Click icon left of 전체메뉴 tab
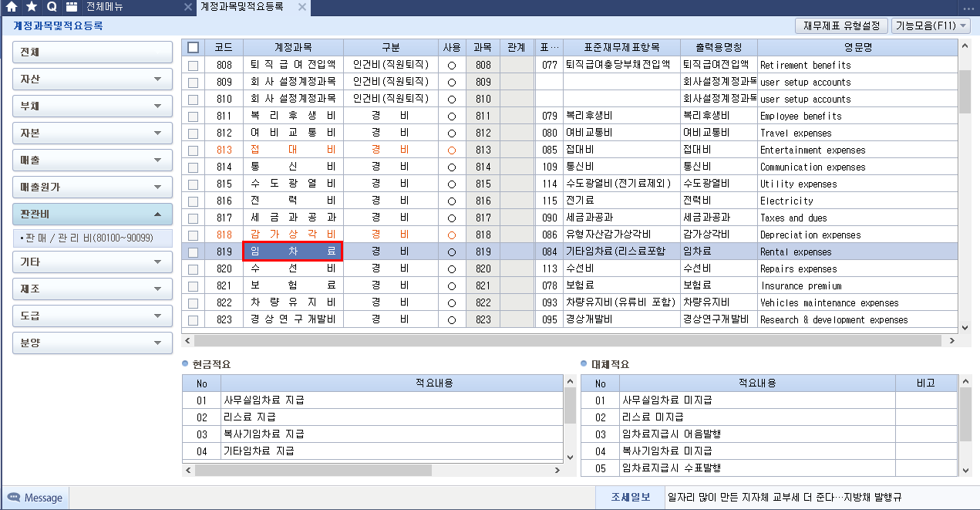 72,7
